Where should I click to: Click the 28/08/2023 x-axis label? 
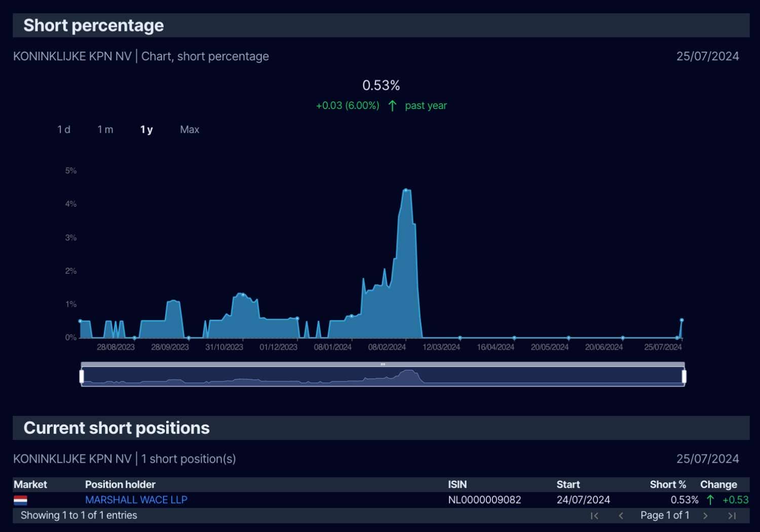coord(116,347)
